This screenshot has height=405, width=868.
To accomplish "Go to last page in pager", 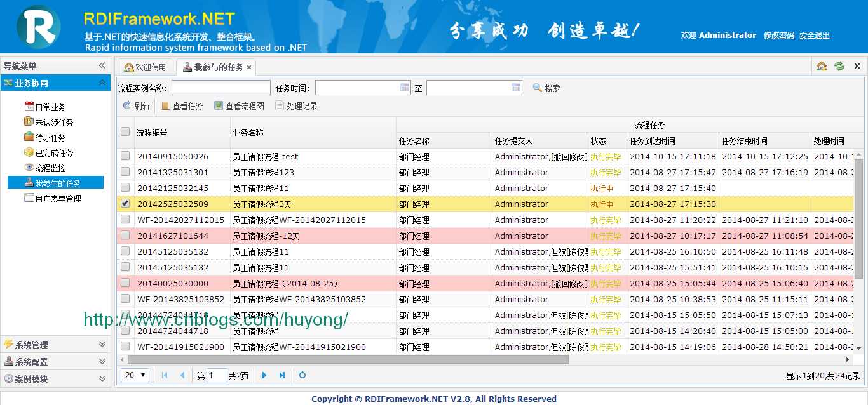I will point(282,375).
